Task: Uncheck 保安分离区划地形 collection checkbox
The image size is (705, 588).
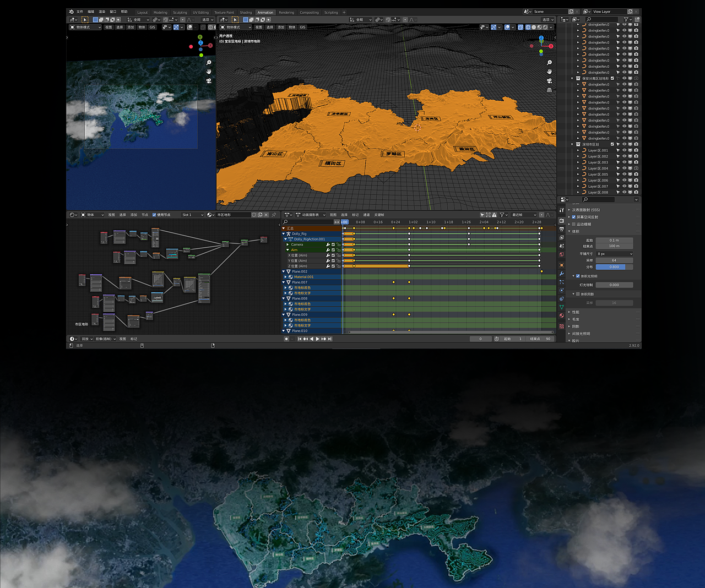Action: coord(612,78)
